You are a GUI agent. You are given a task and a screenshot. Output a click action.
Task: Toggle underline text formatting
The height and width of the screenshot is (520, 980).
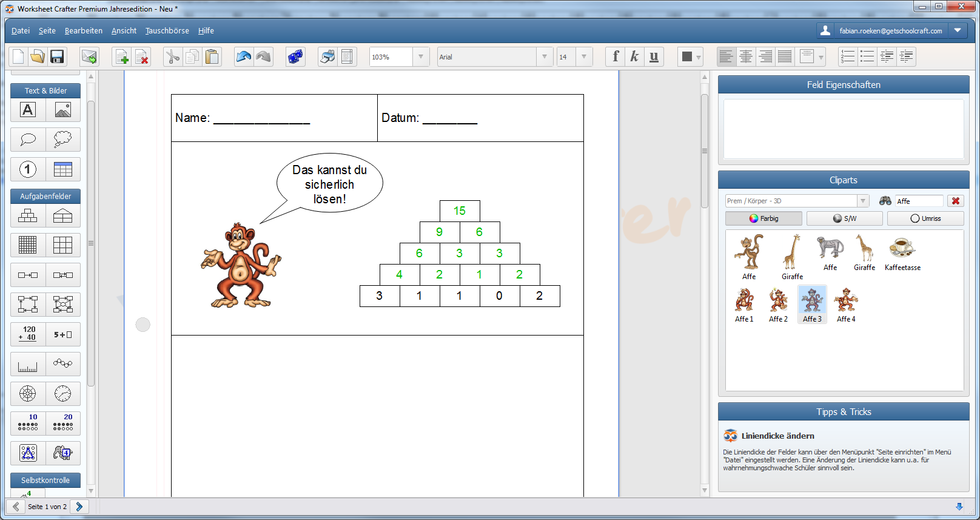click(x=654, y=57)
